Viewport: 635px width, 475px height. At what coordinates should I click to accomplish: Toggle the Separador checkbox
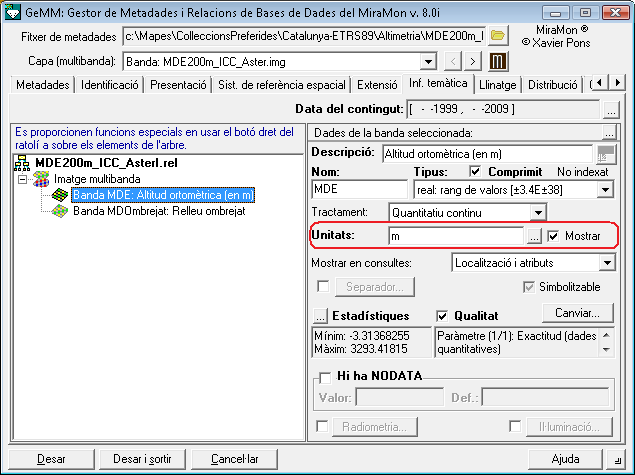pos(323,287)
